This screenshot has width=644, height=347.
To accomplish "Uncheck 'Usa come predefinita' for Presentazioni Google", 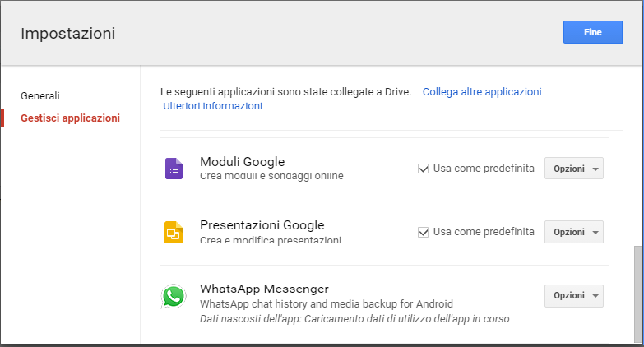I will [423, 233].
